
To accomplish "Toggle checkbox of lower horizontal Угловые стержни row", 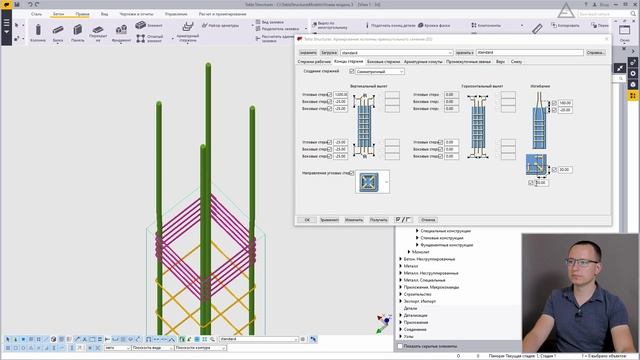I will [x=440, y=142].
